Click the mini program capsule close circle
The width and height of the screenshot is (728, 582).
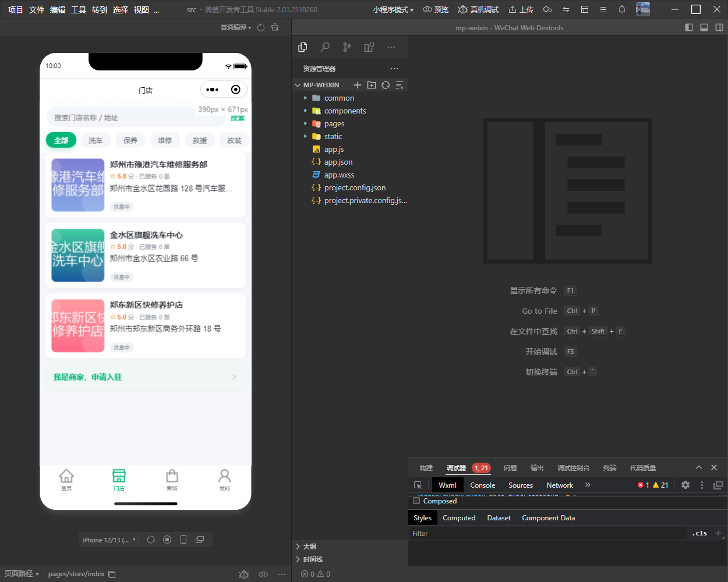pos(235,90)
